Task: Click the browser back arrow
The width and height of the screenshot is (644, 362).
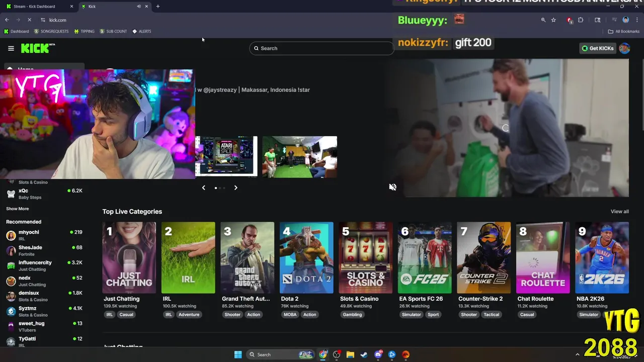Action: [7, 20]
